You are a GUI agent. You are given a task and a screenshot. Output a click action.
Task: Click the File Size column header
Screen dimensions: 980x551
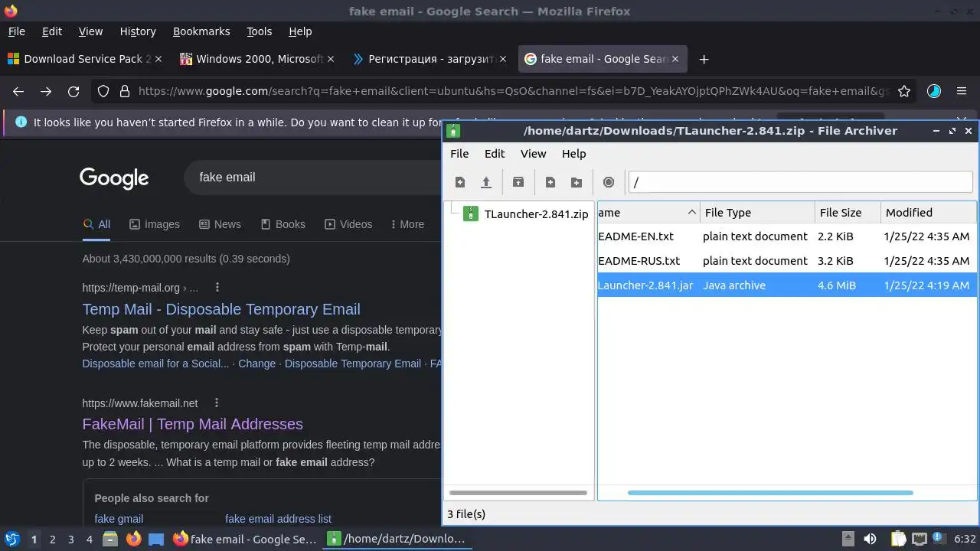[x=848, y=213]
